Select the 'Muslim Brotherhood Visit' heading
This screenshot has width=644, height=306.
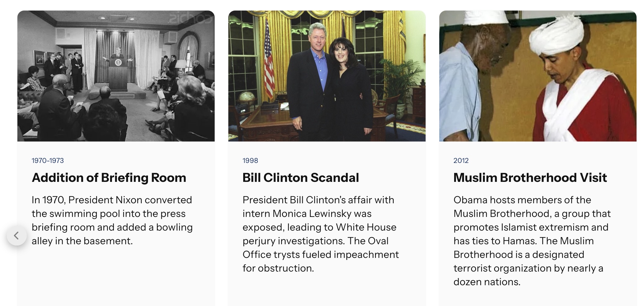pos(530,178)
